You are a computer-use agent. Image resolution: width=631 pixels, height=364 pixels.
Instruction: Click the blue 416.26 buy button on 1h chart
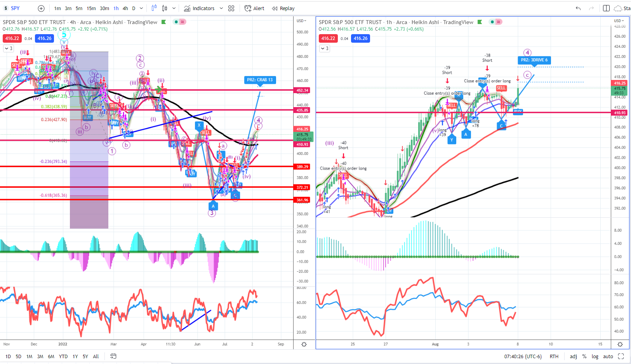pyautogui.click(x=360, y=38)
